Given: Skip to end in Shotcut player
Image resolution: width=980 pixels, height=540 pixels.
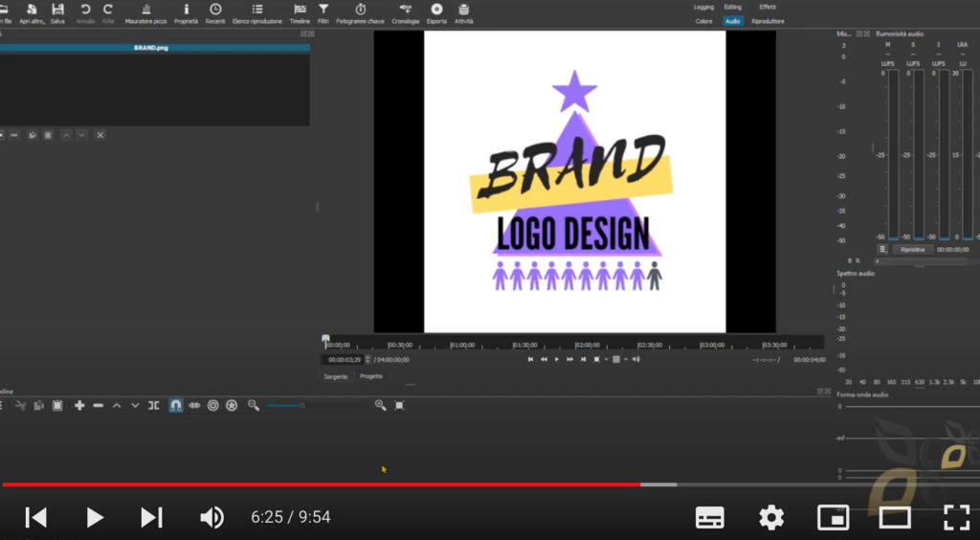Looking at the screenshot, I should click(583, 359).
